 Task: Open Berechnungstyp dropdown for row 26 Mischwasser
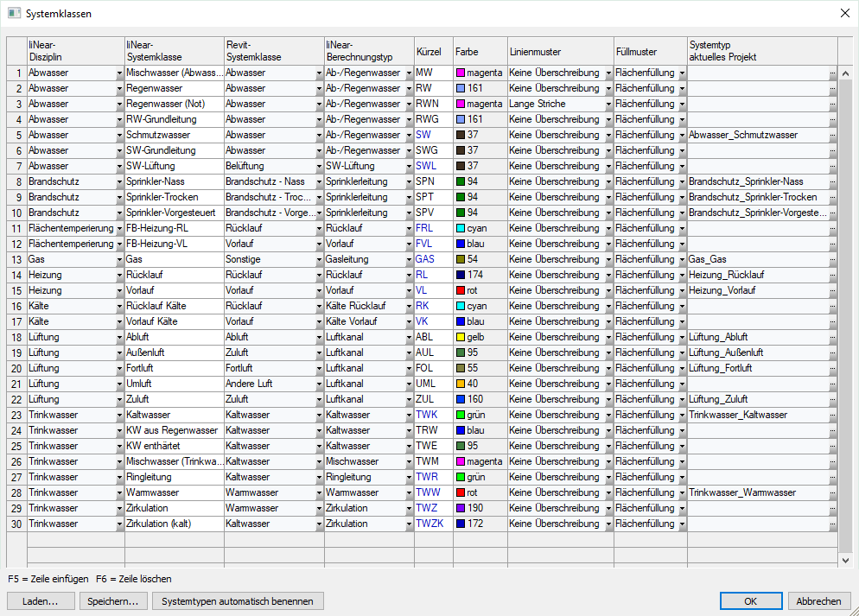409,461
